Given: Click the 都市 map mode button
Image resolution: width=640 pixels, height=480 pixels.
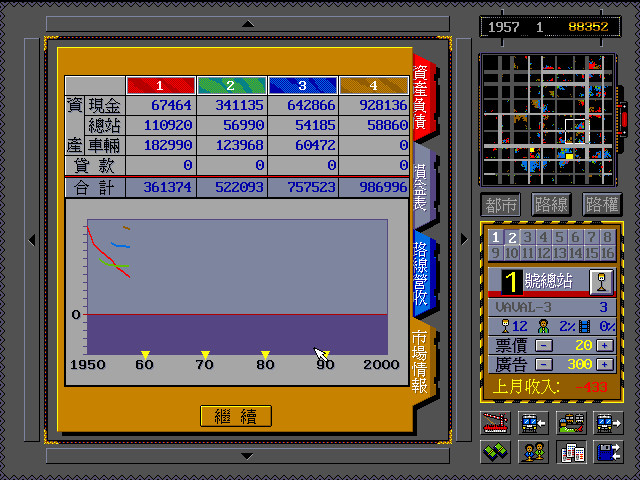Looking at the screenshot, I should [500, 204].
